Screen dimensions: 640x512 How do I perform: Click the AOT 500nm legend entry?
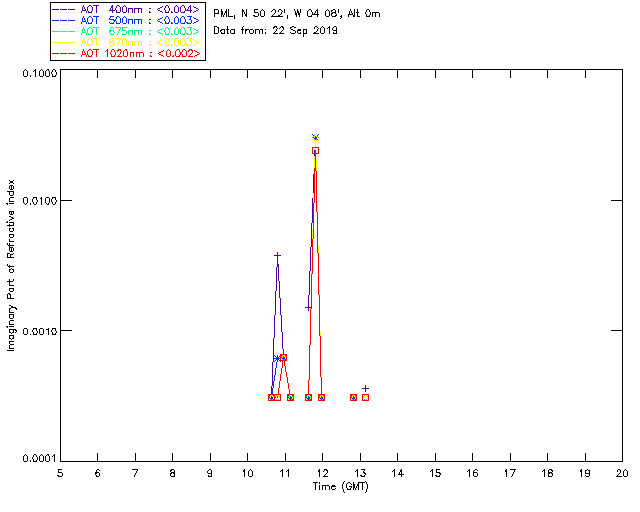(127, 20)
